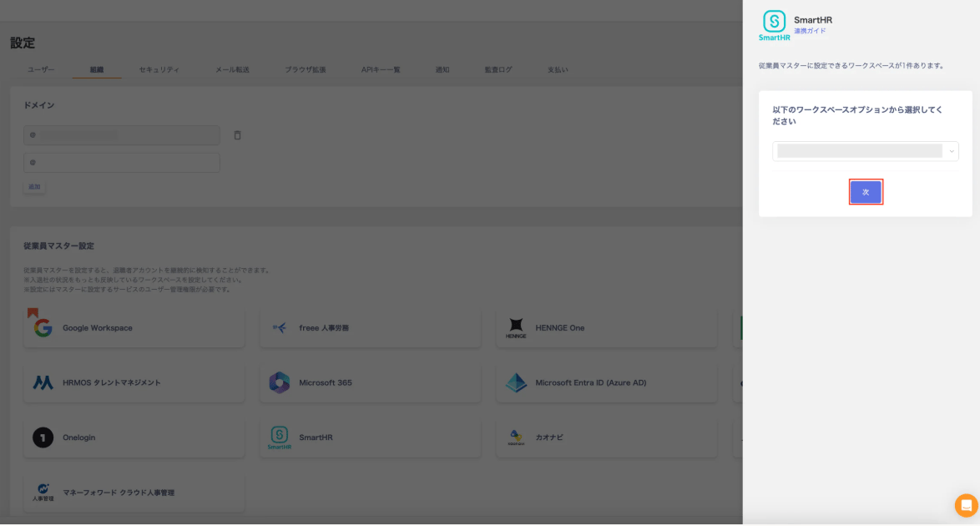The image size is (980, 526).
Task: Switch to the ユーザー tab
Action: (x=41, y=69)
